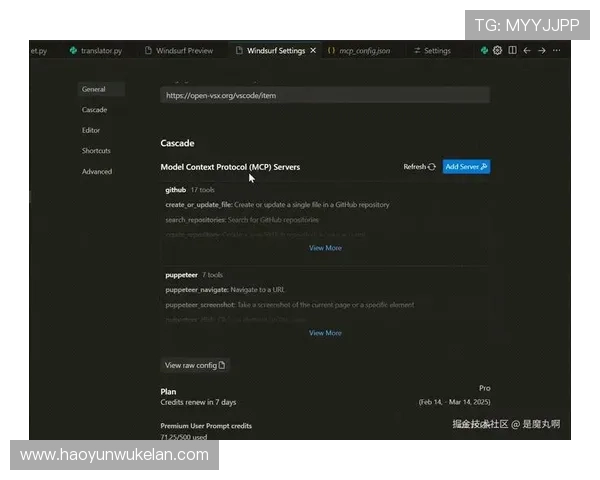The image size is (600, 480).
Task: Expand View More under puppeteer tools
Action: (x=325, y=333)
